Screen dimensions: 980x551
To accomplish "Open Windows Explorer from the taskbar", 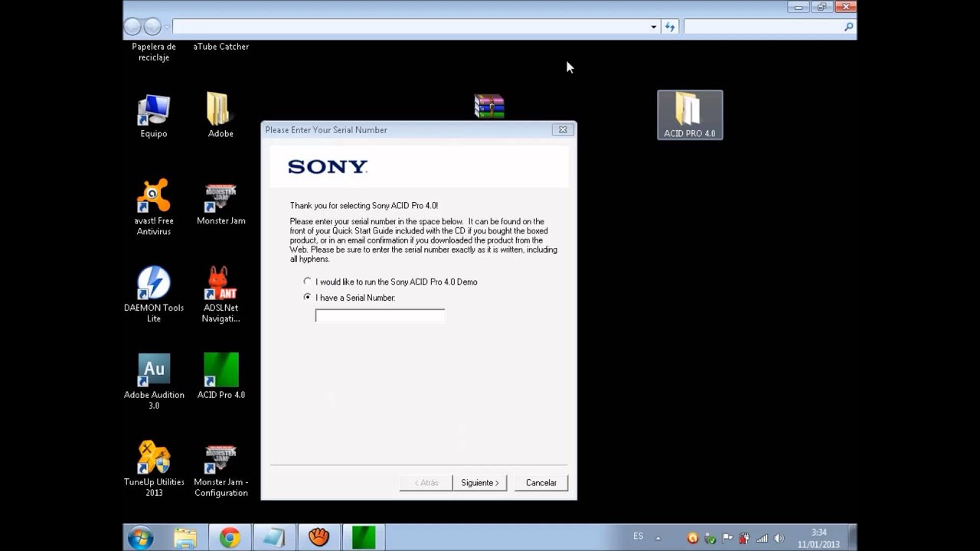I will (185, 538).
